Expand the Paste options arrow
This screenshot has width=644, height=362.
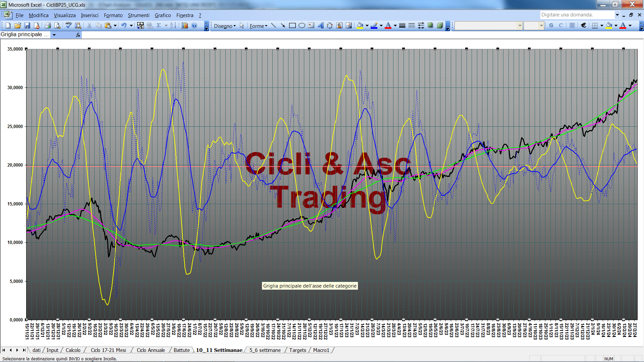(x=115, y=25)
